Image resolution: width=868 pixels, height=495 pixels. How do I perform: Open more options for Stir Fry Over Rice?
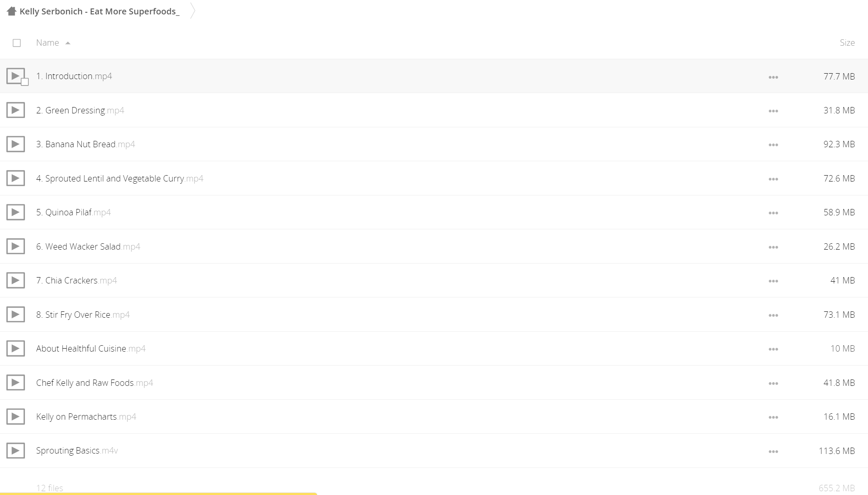click(x=773, y=315)
